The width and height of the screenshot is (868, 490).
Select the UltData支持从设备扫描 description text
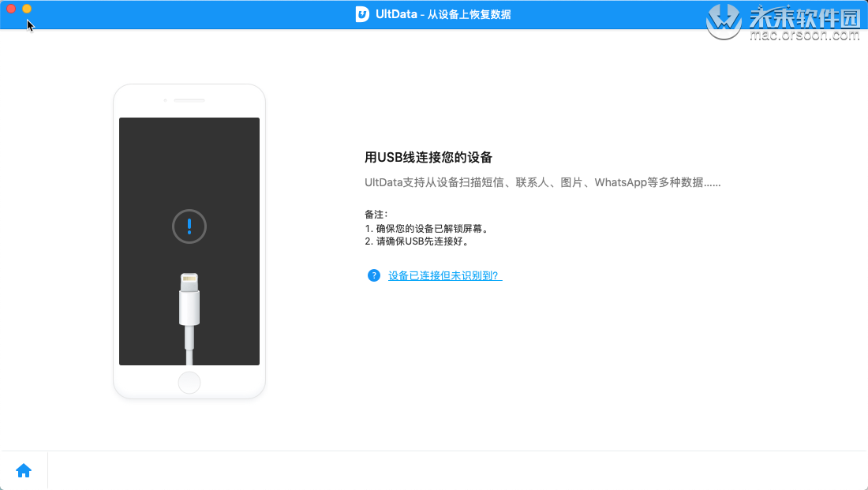point(543,183)
